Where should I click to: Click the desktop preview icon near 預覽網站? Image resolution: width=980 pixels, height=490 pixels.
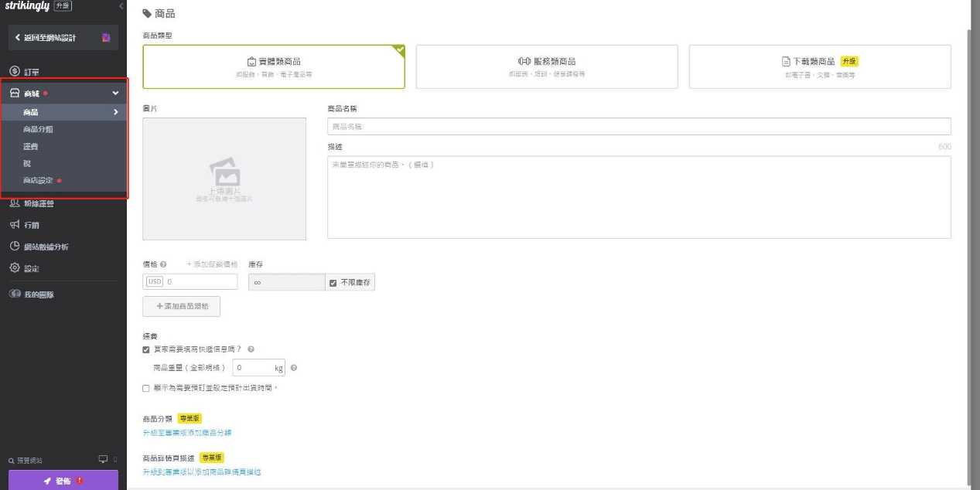pos(103,458)
